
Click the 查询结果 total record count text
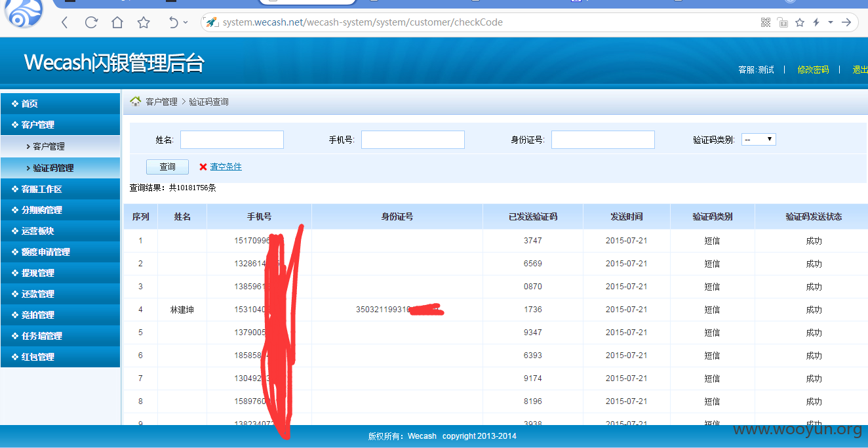coord(172,188)
